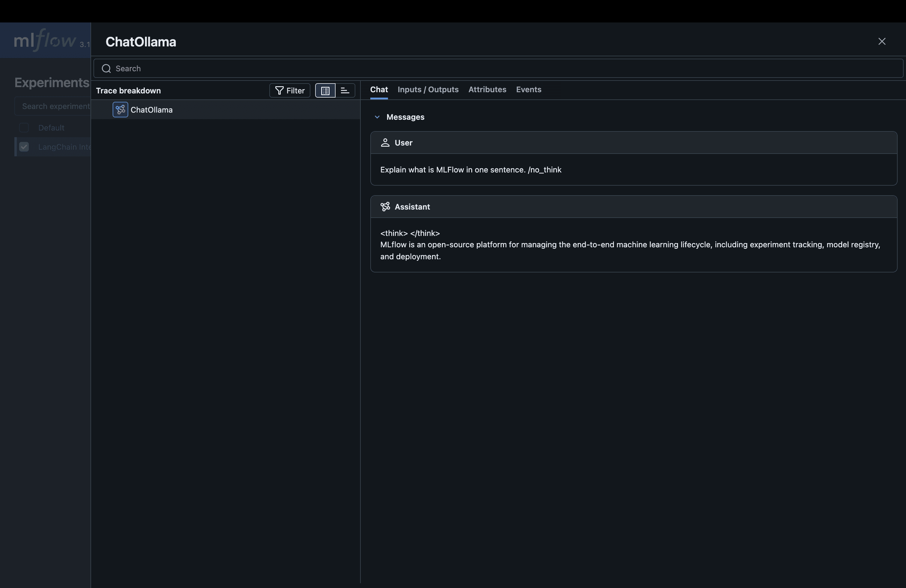
Task: Open the Events tab
Action: tap(528, 90)
